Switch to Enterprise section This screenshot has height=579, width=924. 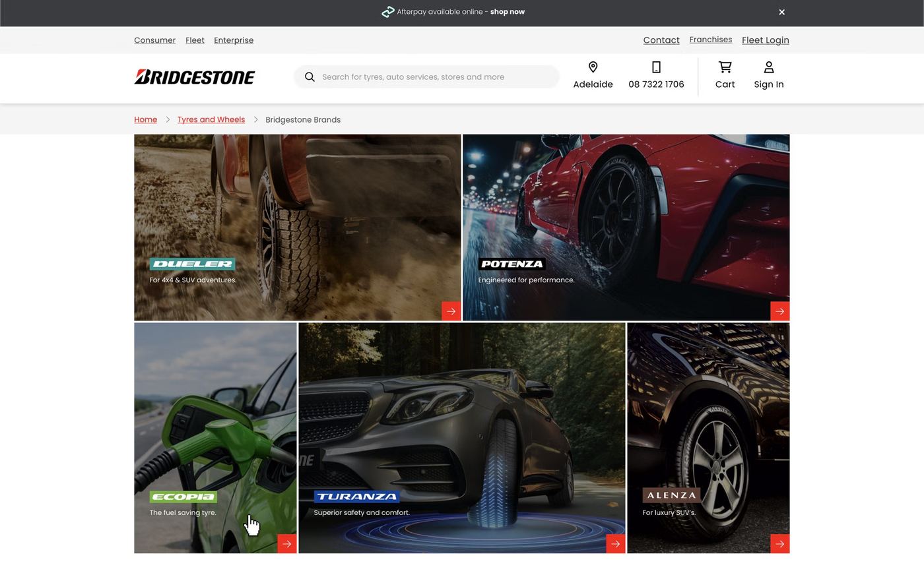coord(234,40)
